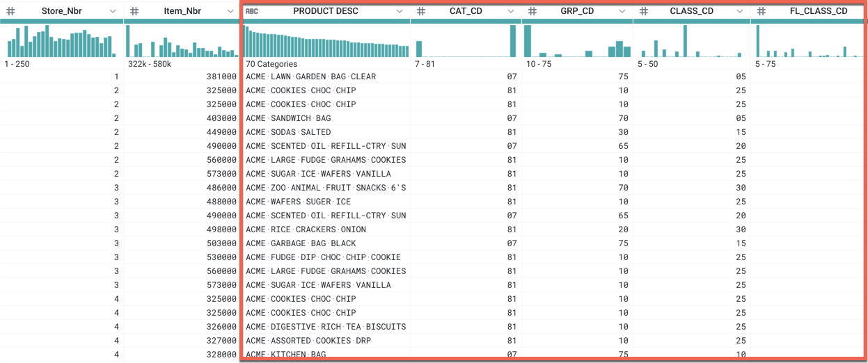
Task: Expand the GRP_CD column options
Action: [622, 12]
